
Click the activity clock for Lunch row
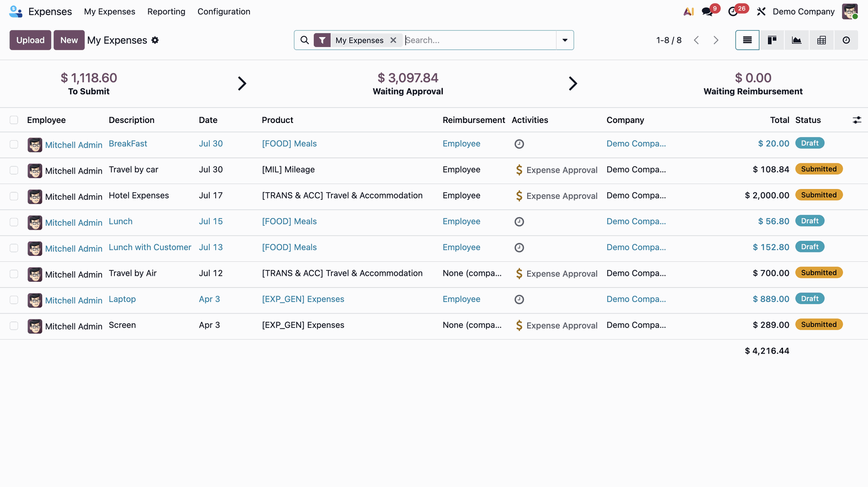click(519, 222)
